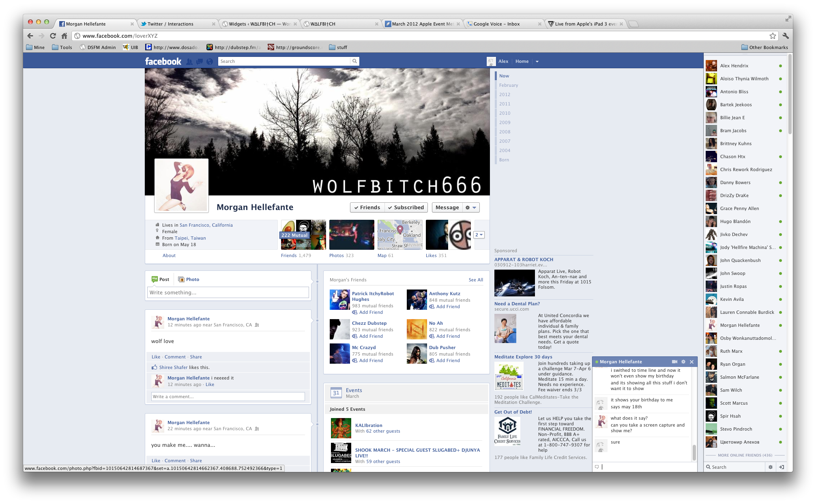Click Write a comment field
This screenshot has width=816, height=504.
pyautogui.click(x=228, y=397)
